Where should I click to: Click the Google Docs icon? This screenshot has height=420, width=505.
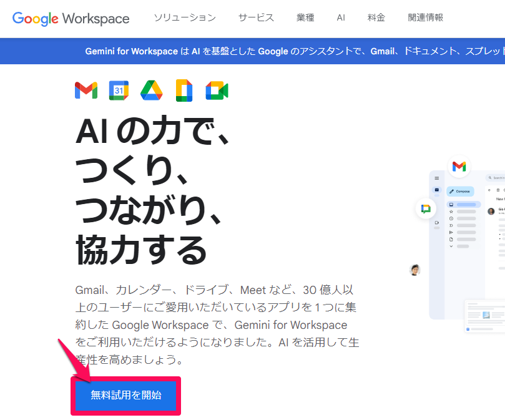(184, 90)
